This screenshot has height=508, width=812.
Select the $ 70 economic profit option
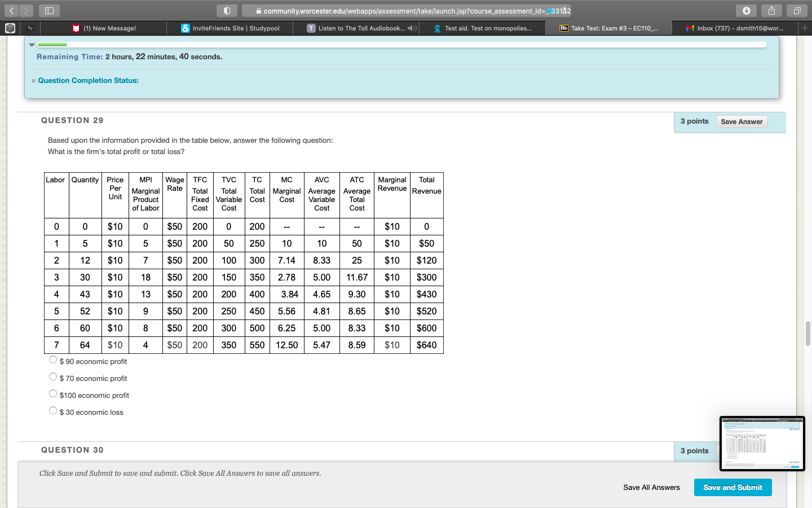coord(53,376)
